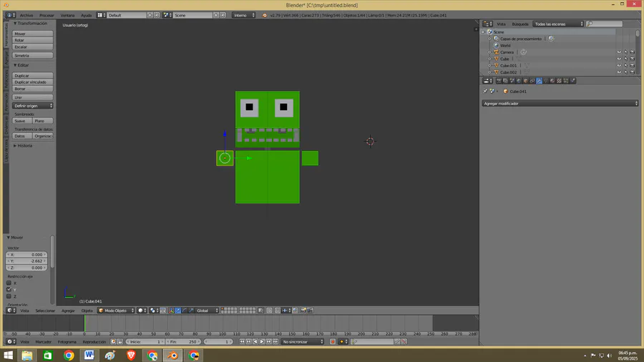Open the Render properties tab icon
644x362 pixels.
coord(499,81)
